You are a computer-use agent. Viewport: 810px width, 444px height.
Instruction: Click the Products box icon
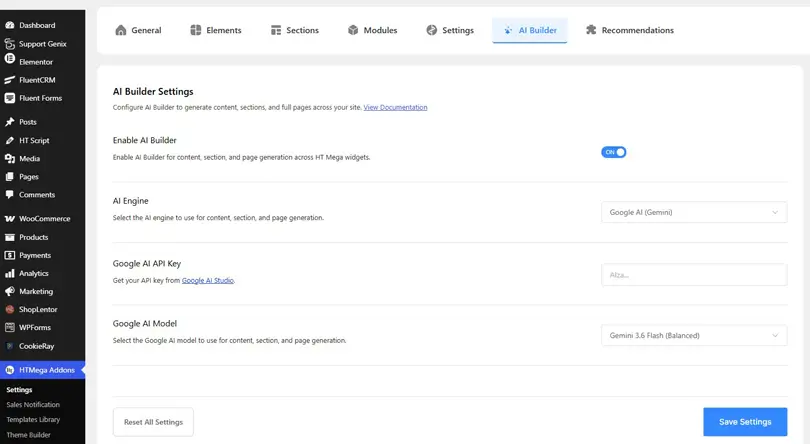point(9,237)
